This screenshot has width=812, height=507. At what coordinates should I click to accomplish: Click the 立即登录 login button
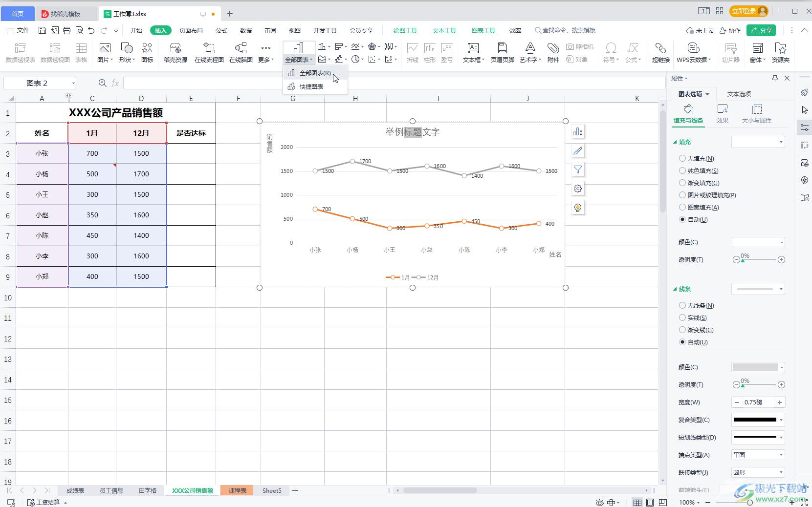coord(748,11)
